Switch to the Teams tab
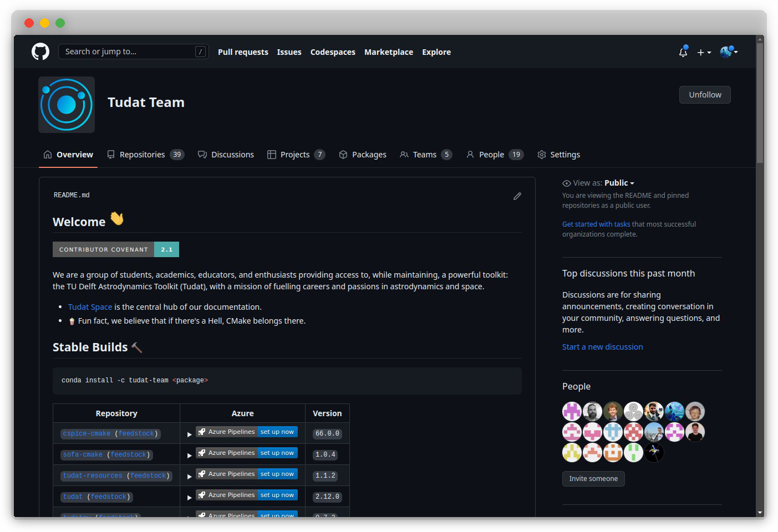 (x=426, y=155)
